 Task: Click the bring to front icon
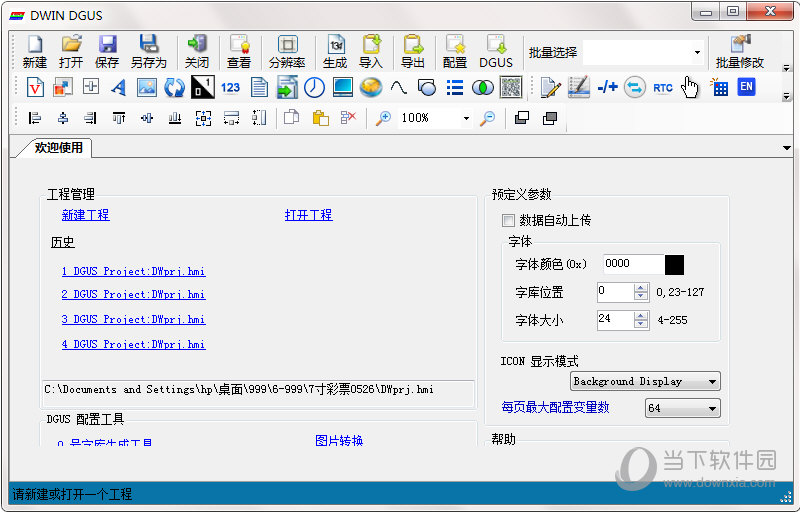[522, 118]
